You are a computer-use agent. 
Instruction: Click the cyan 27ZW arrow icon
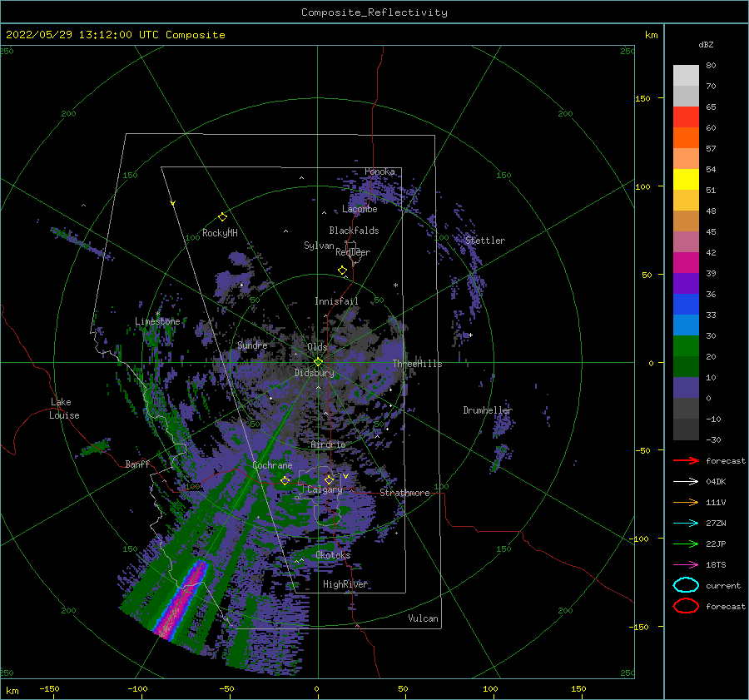tap(686, 524)
